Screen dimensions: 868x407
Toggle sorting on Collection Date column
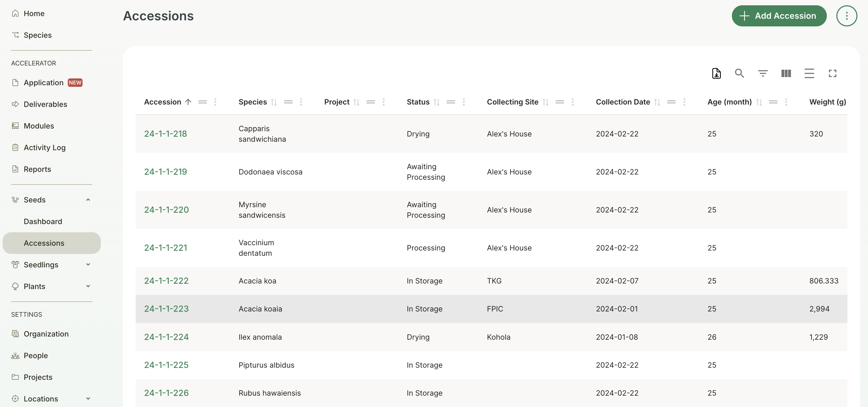[657, 102]
